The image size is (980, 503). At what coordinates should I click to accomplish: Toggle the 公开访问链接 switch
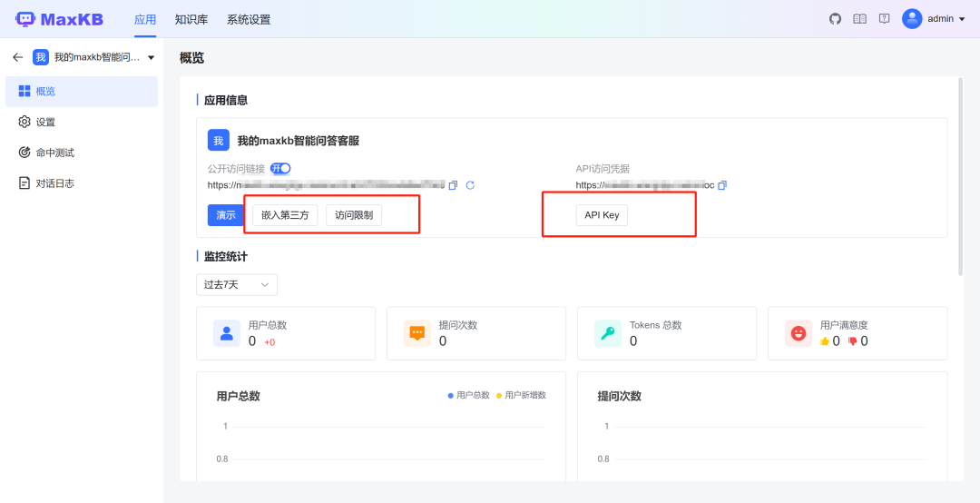point(280,168)
